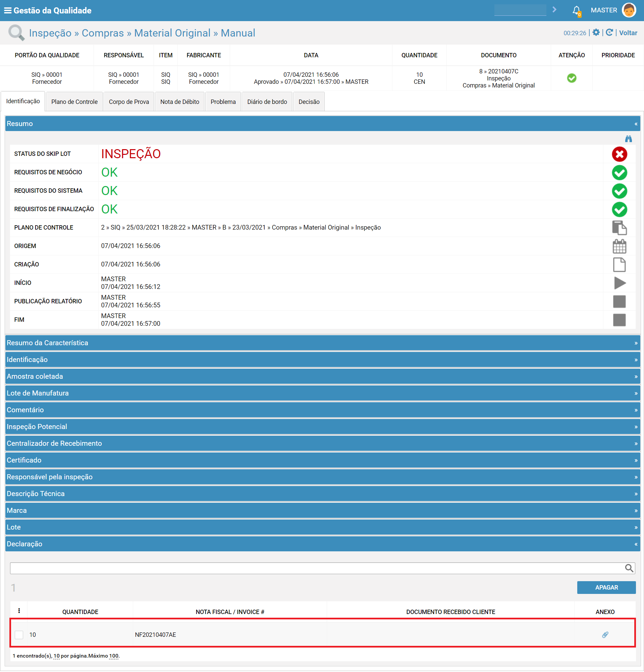
Task: Click the green attention check icon
Action: click(x=572, y=78)
